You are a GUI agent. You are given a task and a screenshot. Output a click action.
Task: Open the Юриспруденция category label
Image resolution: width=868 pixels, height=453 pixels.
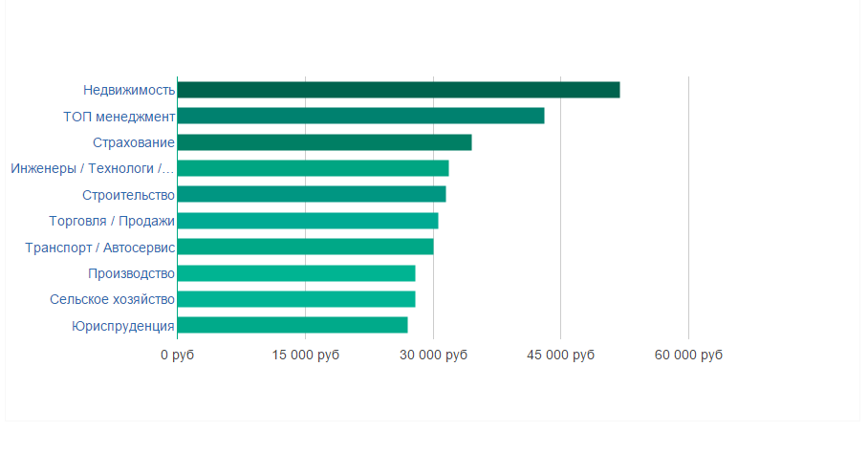pyautogui.click(x=123, y=326)
